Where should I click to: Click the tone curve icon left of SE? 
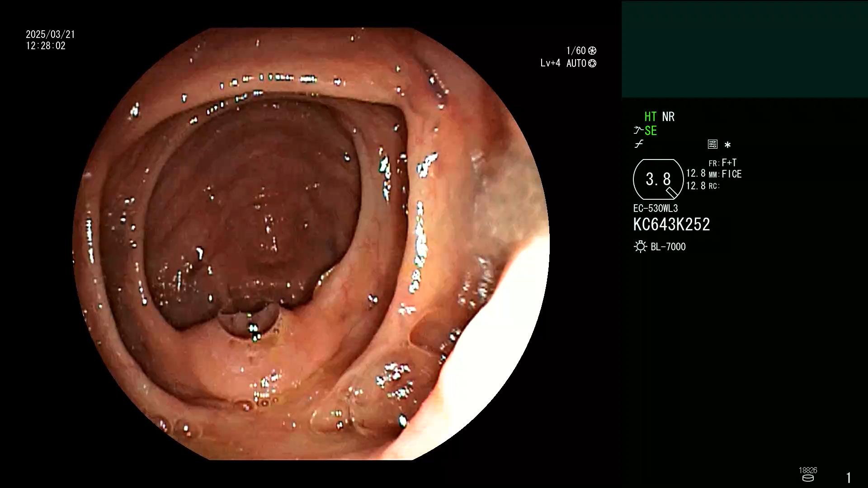tap(638, 131)
